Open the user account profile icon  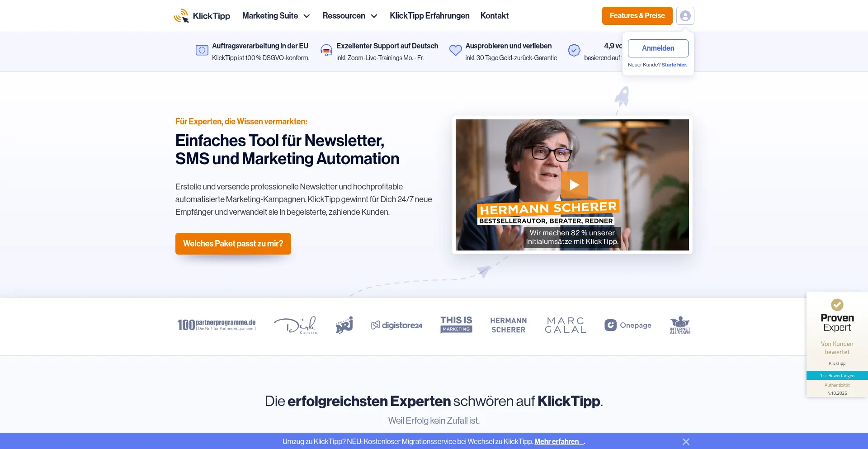click(x=685, y=16)
